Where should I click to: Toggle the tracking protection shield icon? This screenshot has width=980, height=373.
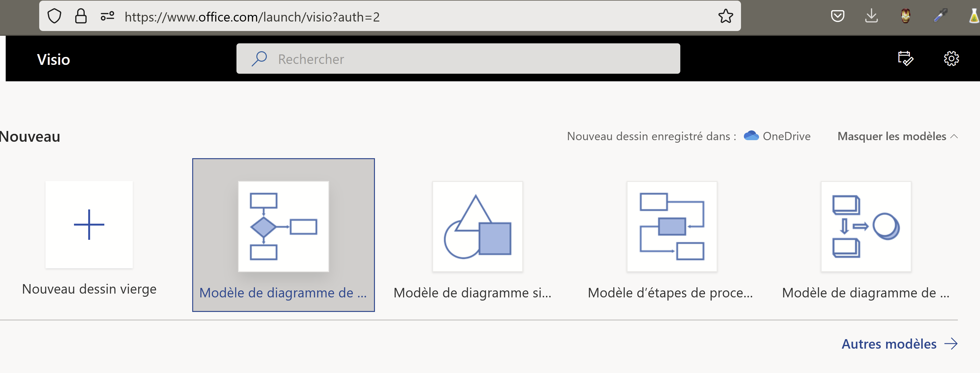coord(54,16)
